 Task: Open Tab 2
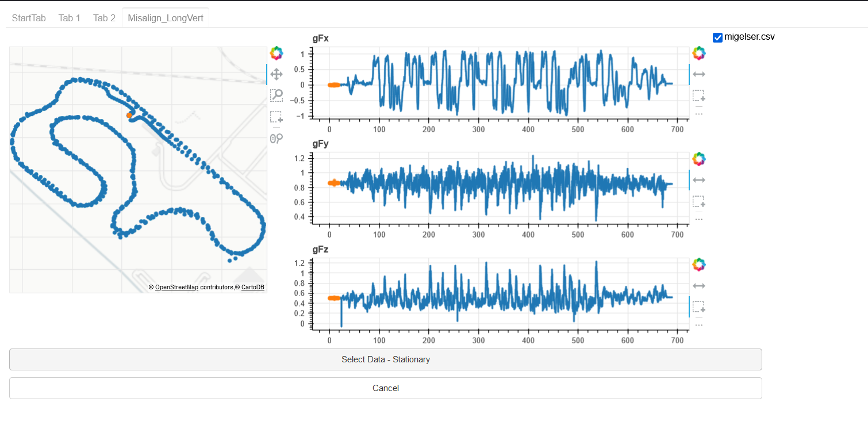(x=105, y=18)
